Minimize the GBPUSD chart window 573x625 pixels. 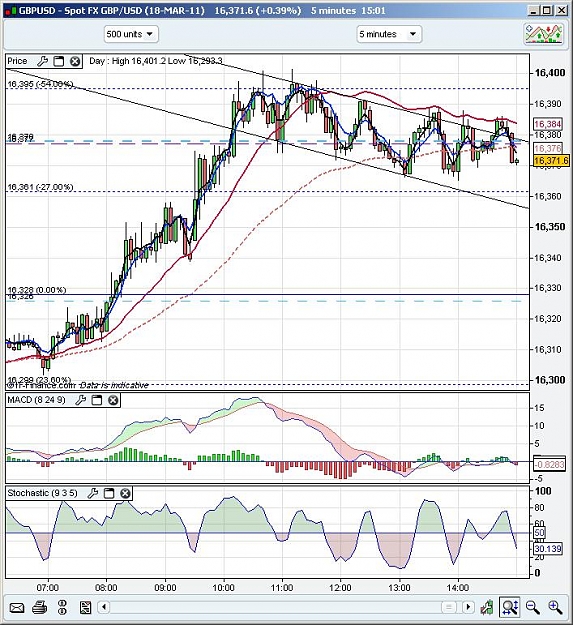point(534,11)
